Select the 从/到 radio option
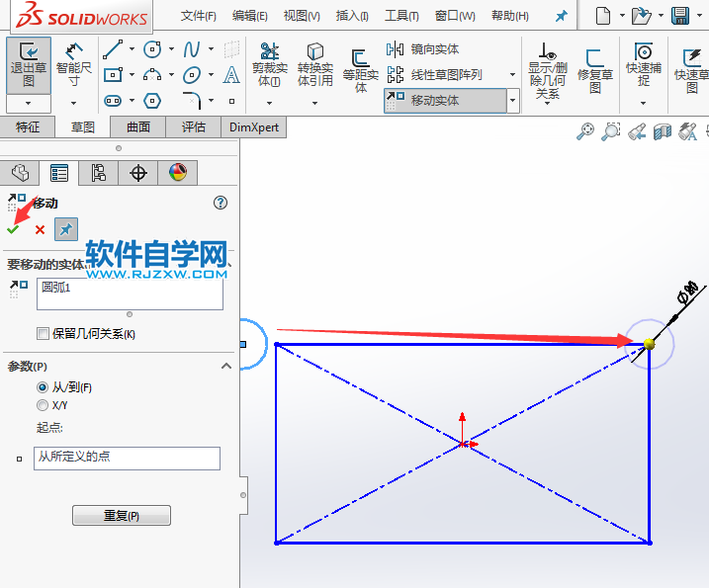The image size is (709, 588). coord(43,387)
